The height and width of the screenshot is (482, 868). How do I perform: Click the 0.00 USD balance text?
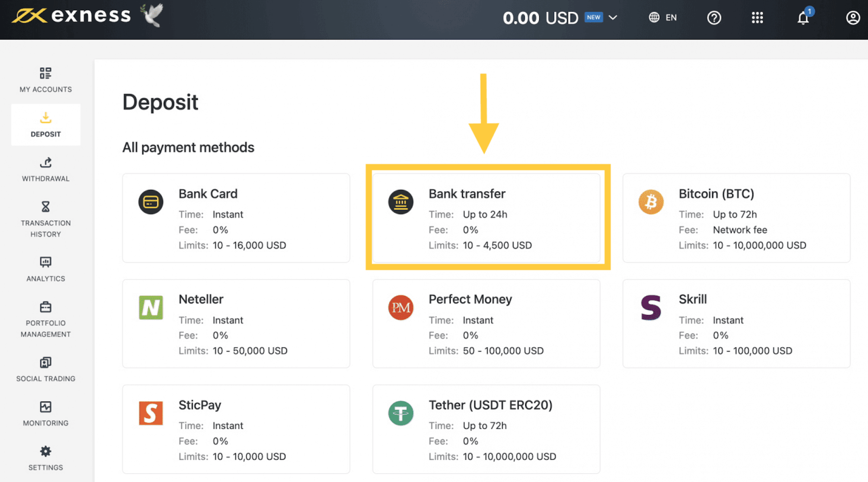click(541, 18)
